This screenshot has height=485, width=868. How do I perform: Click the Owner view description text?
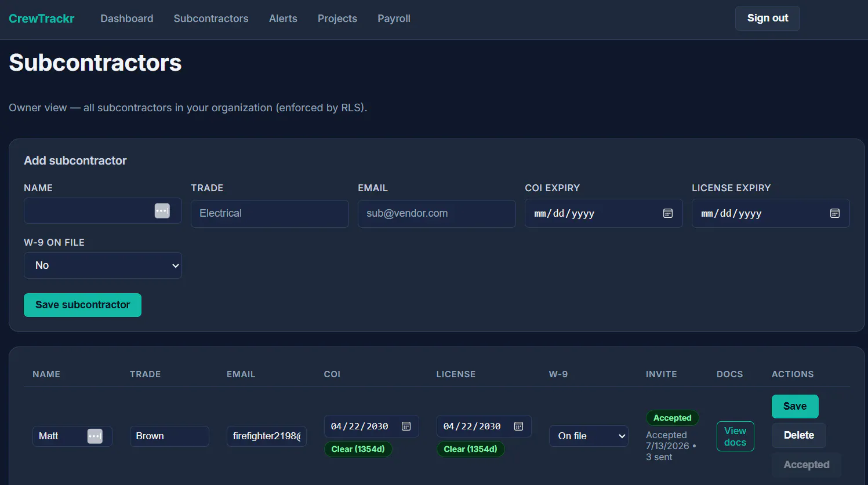click(188, 108)
